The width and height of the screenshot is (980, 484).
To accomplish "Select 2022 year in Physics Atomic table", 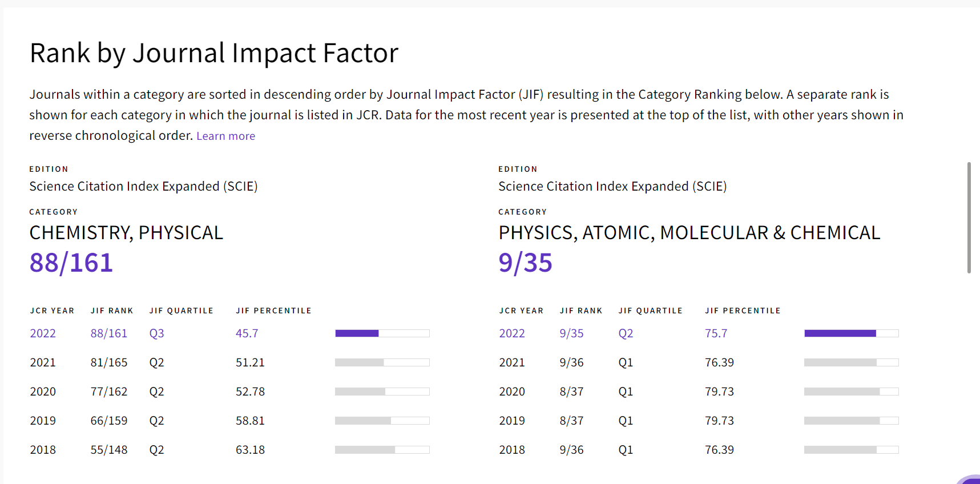I will click(512, 333).
